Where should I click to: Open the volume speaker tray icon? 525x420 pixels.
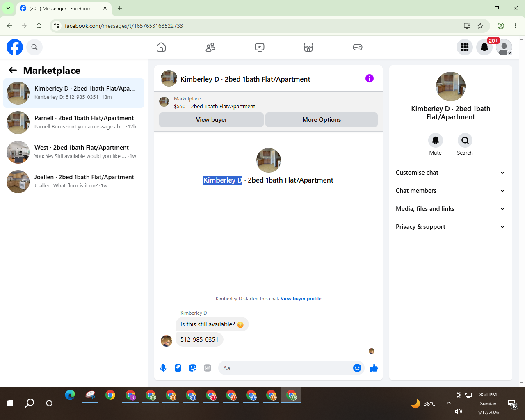pyautogui.click(x=459, y=411)
